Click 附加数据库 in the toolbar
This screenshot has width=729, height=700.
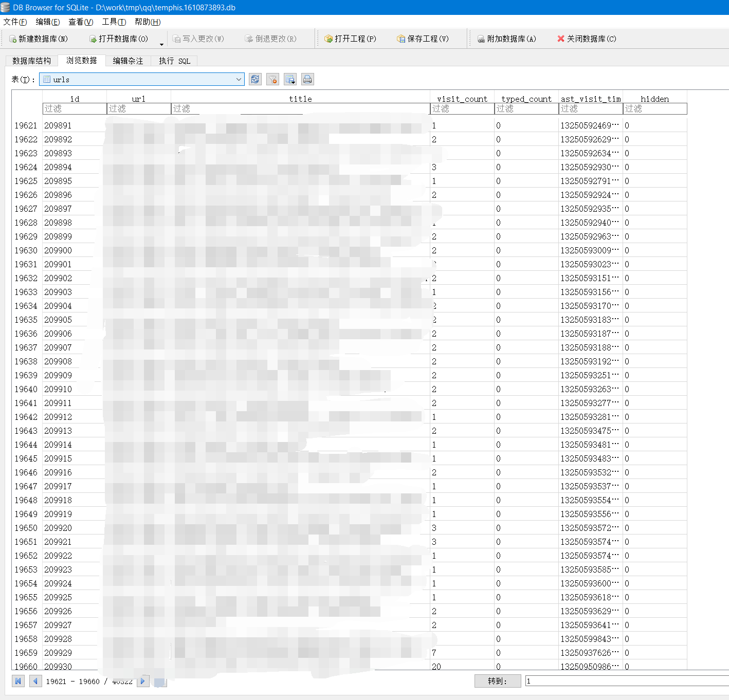tap(507, 39)
